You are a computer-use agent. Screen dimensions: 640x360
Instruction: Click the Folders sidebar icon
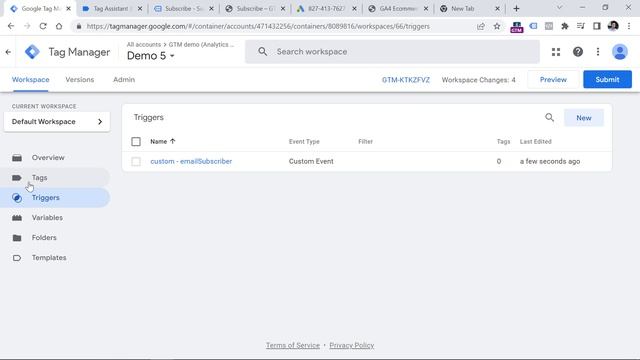17,238
